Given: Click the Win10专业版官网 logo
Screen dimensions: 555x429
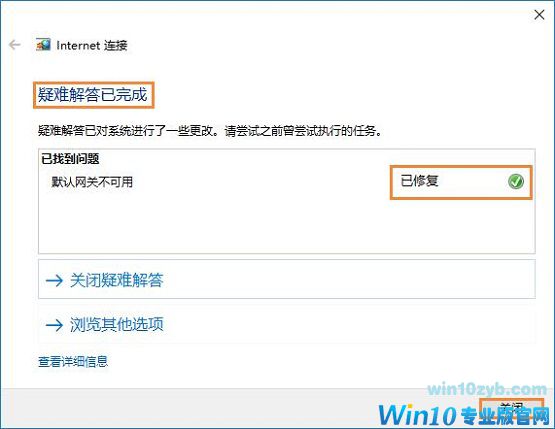Looking at the screenshot, I should pos(464,414).
